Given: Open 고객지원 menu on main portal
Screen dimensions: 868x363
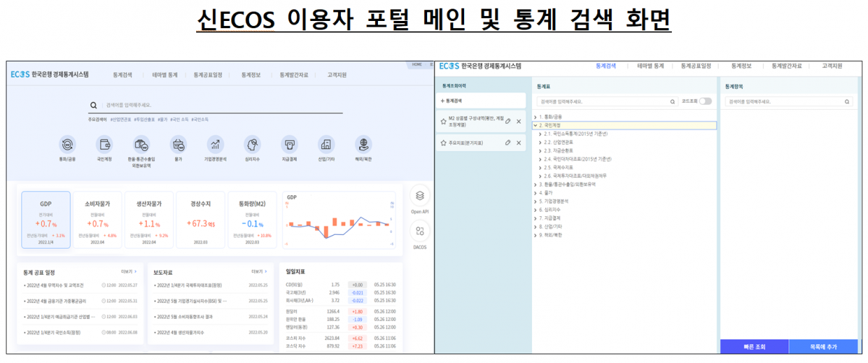Looking at the screenshot, I should coord(337,74).
